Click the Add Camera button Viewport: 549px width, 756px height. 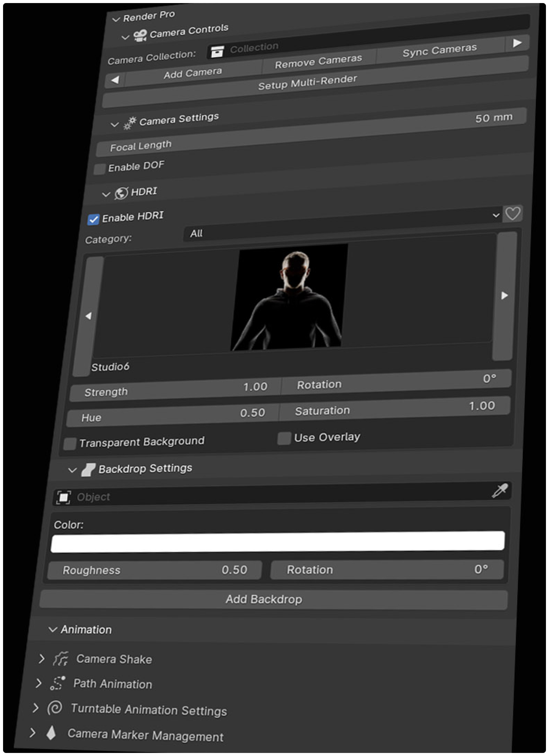(193, 73)
